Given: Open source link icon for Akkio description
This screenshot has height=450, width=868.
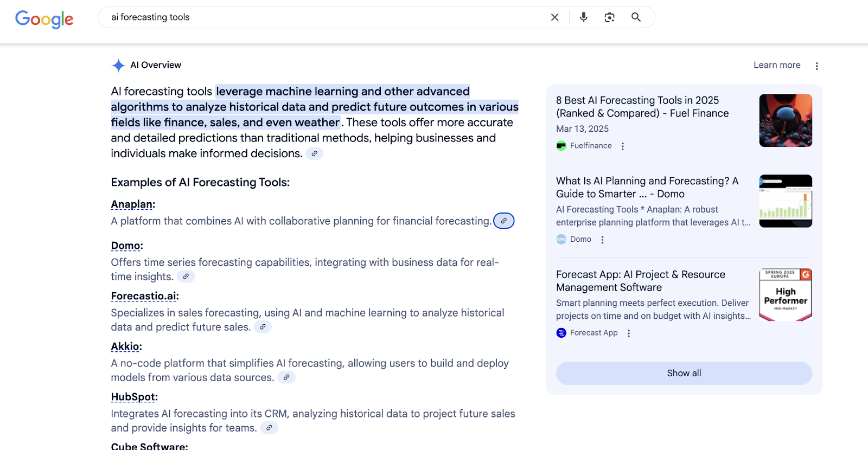Looking at the screenshot, I should coord(286,377).
